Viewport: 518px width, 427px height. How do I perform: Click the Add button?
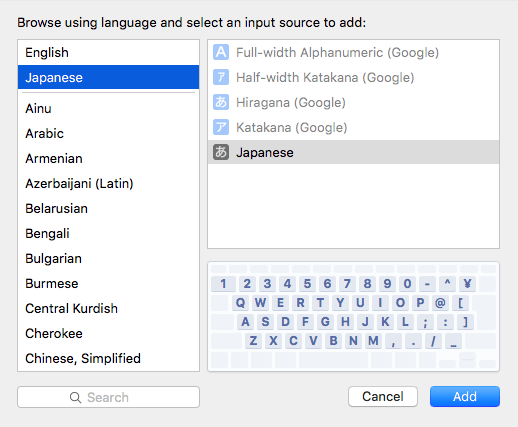point(465,397)
